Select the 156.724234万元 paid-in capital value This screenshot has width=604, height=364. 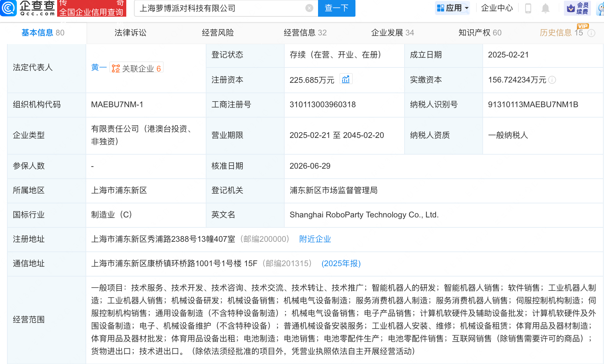(517, 80)
